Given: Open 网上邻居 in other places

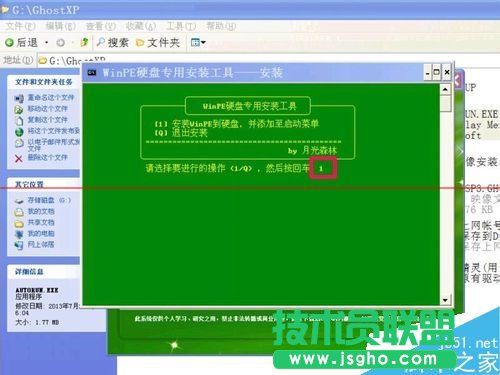Looking at the screenshot, I should (x=41, y=244).
